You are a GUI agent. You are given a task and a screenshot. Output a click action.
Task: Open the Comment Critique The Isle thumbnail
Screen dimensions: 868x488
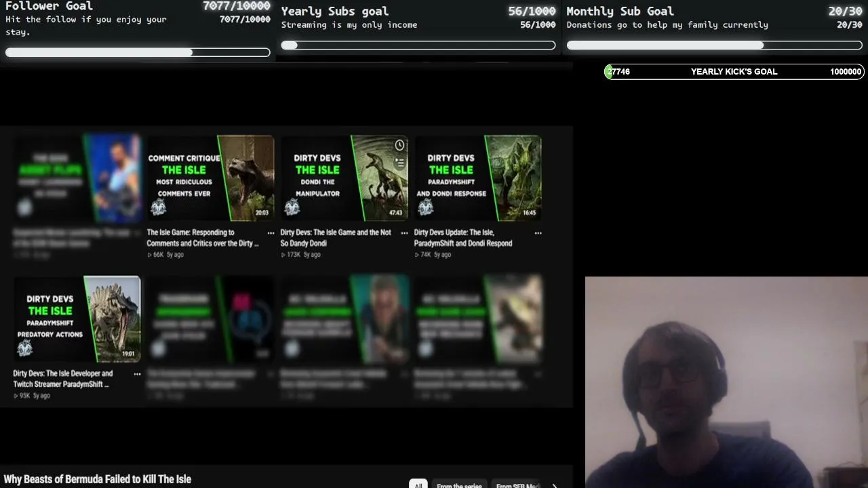point(210,178)
